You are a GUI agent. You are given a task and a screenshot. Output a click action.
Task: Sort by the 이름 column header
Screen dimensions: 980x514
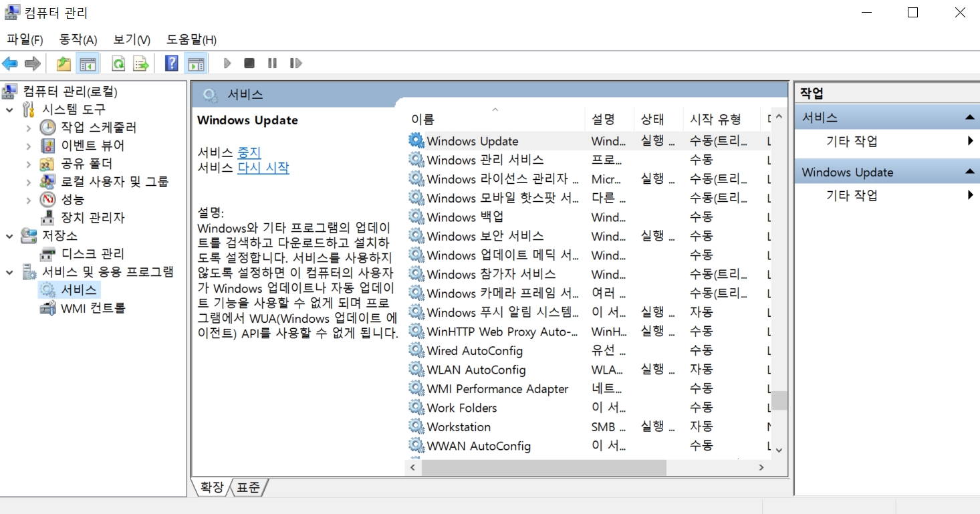pyautogui.click(x=495, y=119)
